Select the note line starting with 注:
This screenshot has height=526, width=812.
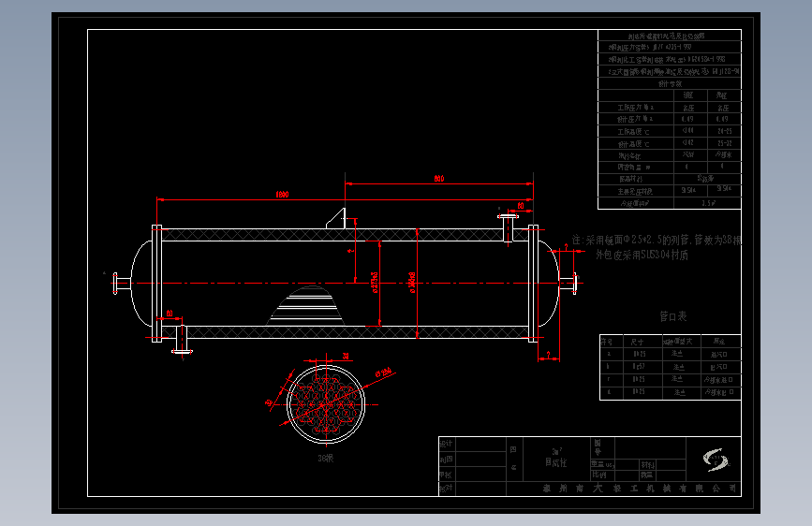[657, 241]
